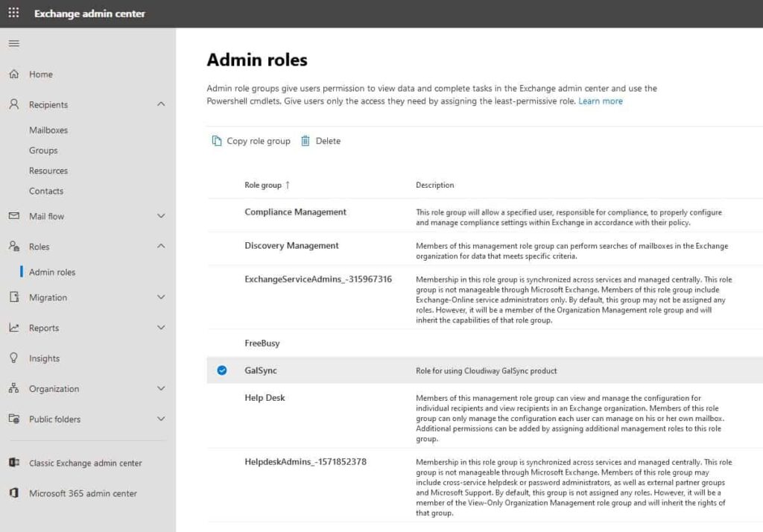This screenshot has width=763, height=532.
Task: Click the Roles label
Action: (39, 247)
